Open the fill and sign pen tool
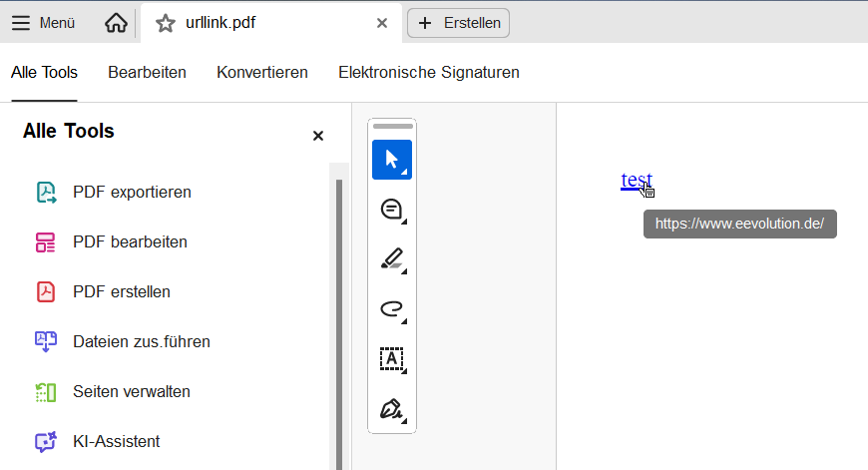868x470 pixels. [391, 408]
